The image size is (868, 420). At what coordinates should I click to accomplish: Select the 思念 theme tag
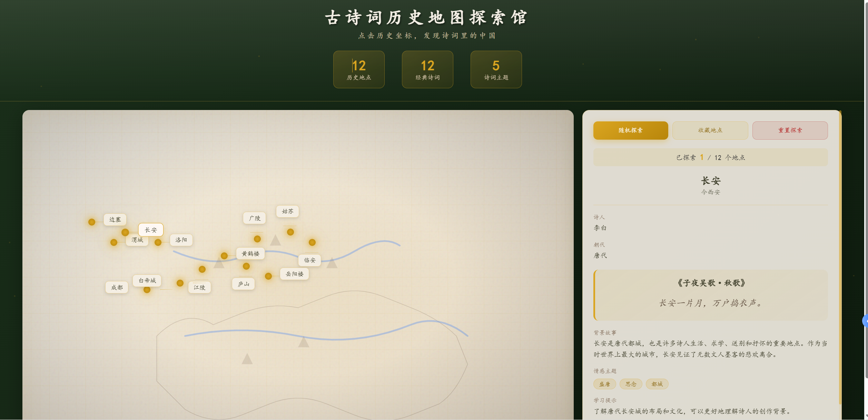click(631, 384)
